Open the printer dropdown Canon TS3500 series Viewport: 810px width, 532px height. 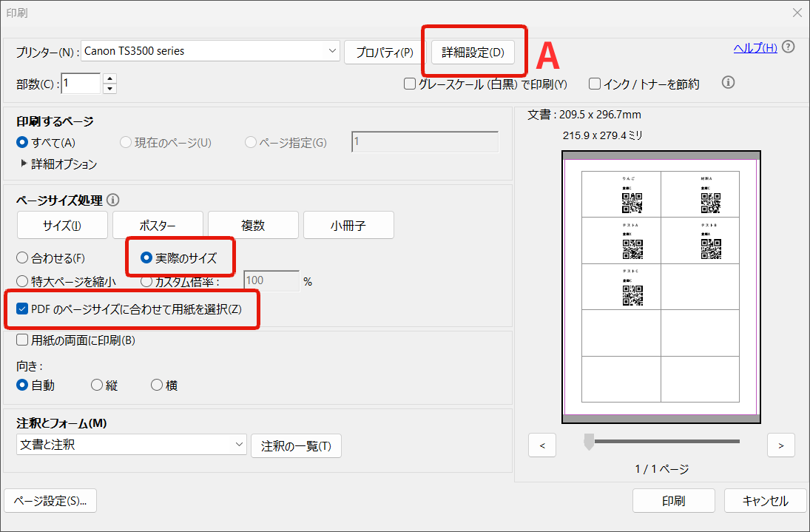pyautogui.click(x=210, y=51)
